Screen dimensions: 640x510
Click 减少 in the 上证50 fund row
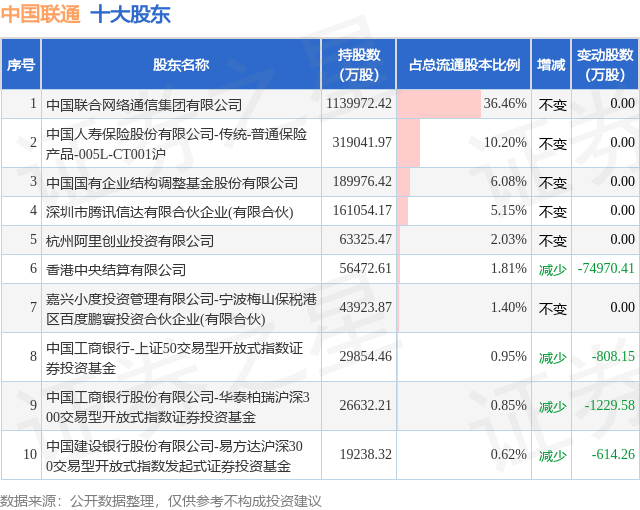point(553,358)
